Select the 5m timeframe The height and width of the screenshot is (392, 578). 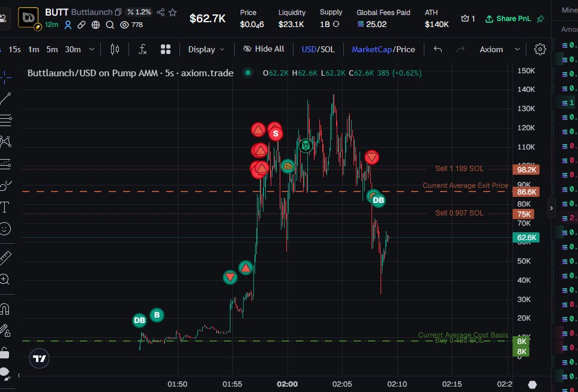52,49
